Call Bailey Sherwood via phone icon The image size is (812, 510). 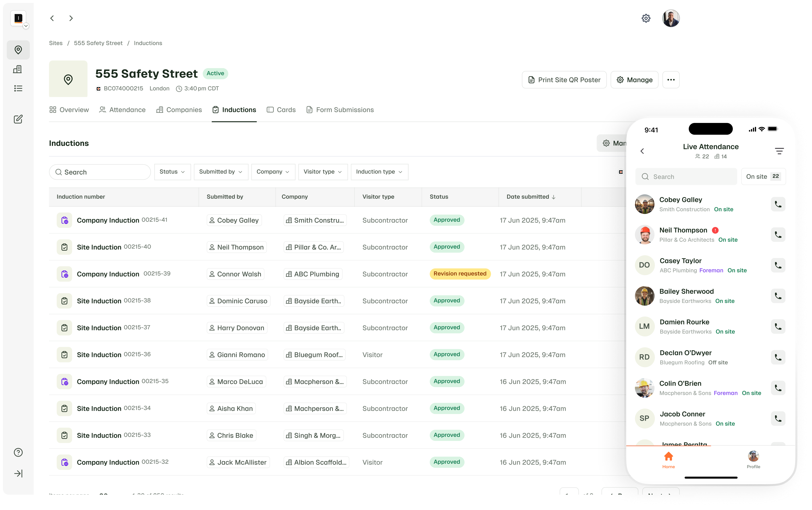pos(778,296)
